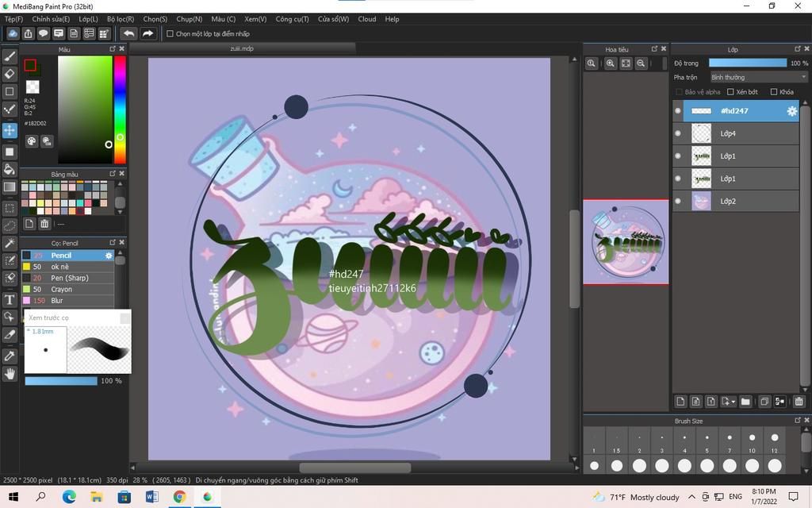
Task: Adjust the Độ trong opacity slider
Action: pos(748,63)
